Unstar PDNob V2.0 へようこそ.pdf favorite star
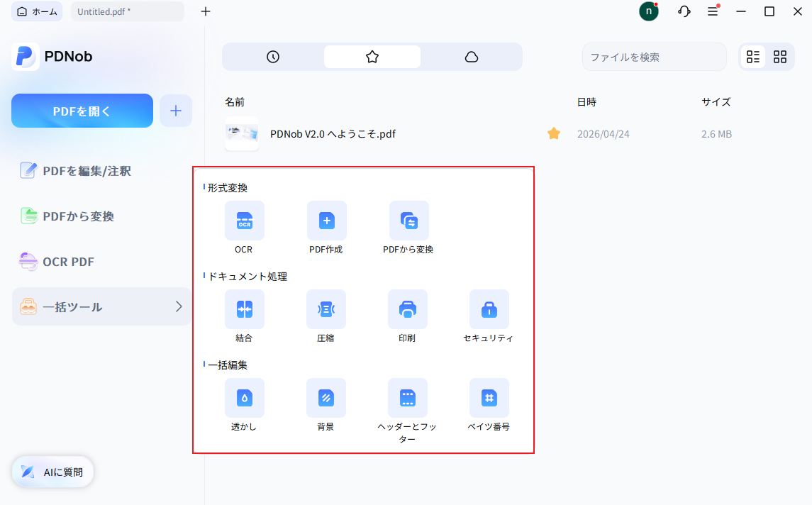This screenshot has width=812, height=505. (554, 133)
